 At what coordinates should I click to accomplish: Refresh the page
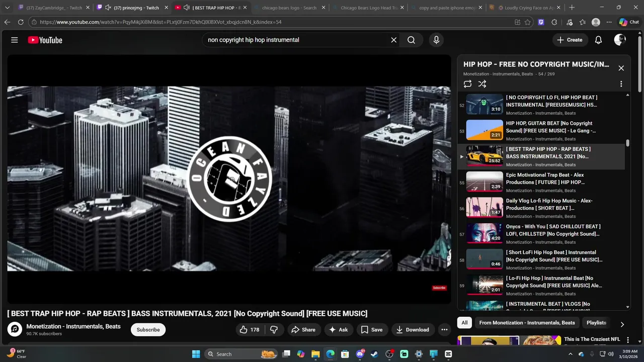point(21,22)
